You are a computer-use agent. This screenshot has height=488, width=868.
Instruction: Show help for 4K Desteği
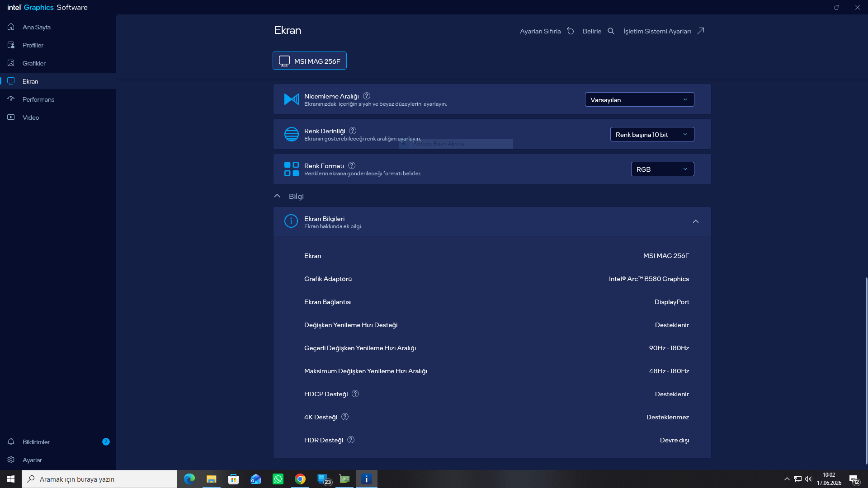345,417
